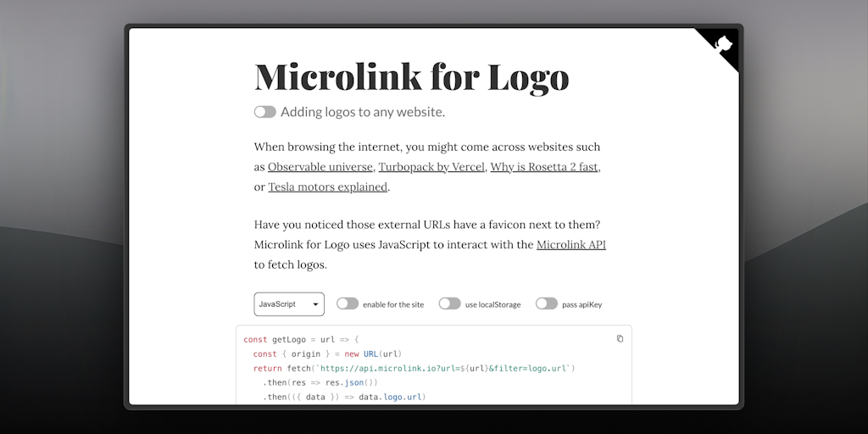The height and width of the screenshot is (434, 868).
Task: Click the 'new URL(url)' code line
Action: point(327,353)
